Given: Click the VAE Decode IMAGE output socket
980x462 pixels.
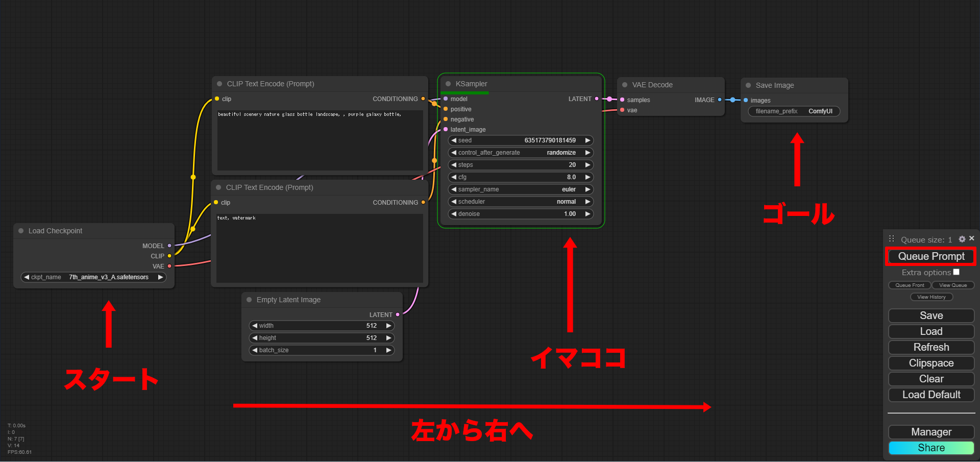Looking at the screenshot, I should (720, 100).
